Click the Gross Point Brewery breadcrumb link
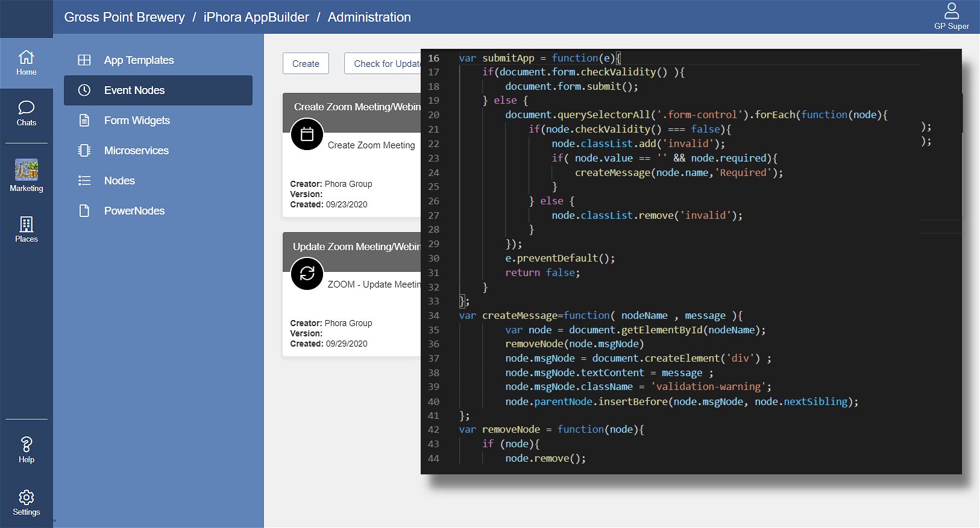 (124, 17)
